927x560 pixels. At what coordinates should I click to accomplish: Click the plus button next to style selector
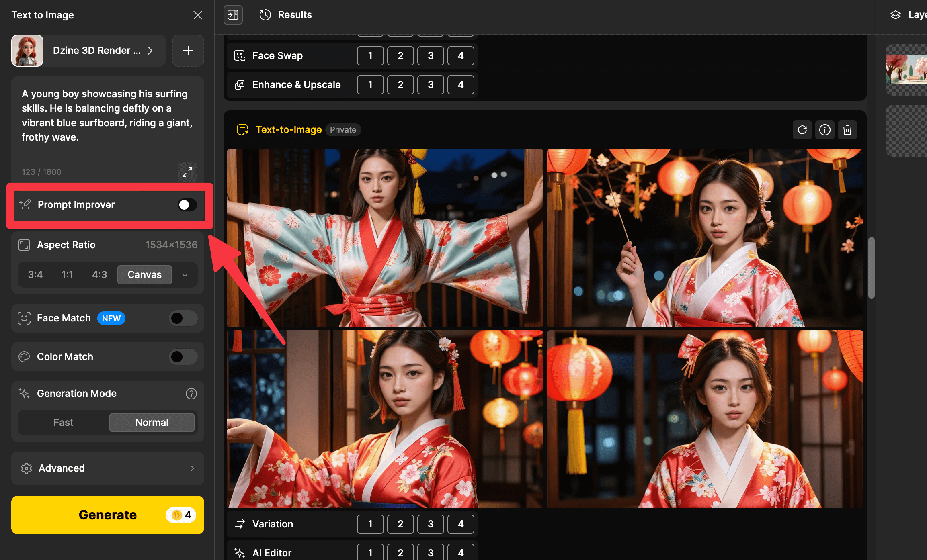tap(188, 51)
